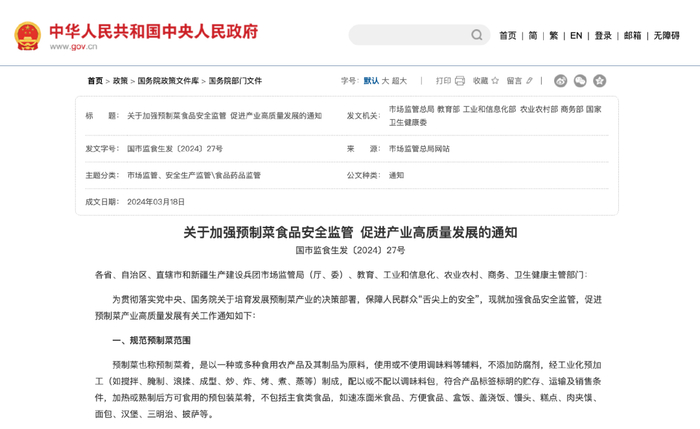Click the comment pencil icon
700x429 pixels.
click(x=529, y=81)
